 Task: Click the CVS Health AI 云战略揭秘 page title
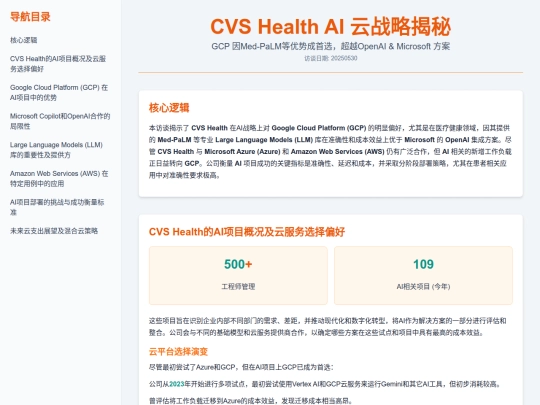pos(331,27)
